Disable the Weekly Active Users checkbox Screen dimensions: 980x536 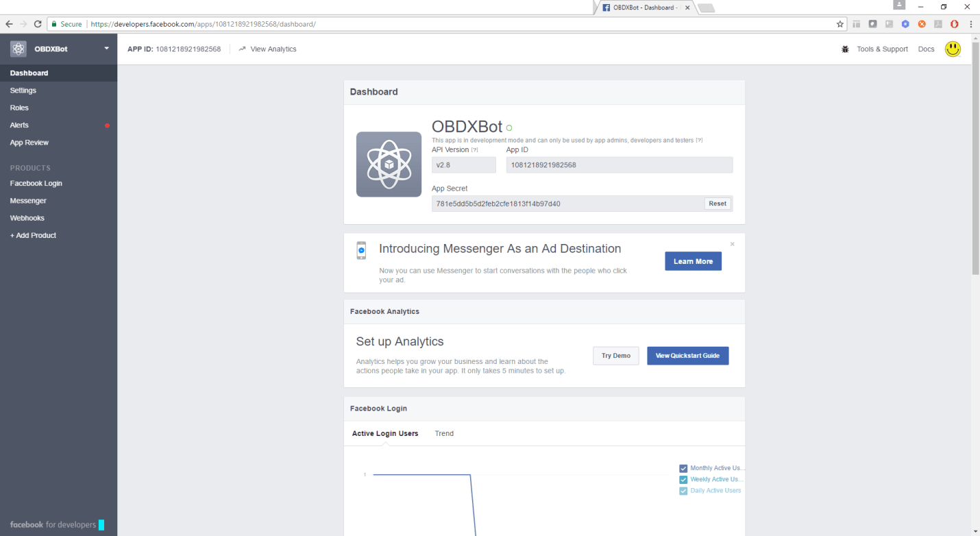[683, 479]
